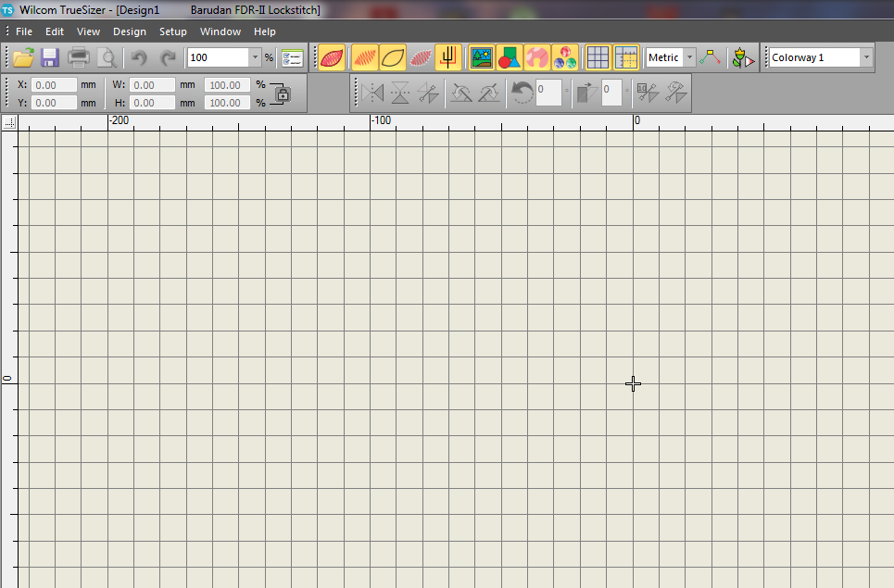
Task: Click the open design folder icon
Action: [23, 57]
